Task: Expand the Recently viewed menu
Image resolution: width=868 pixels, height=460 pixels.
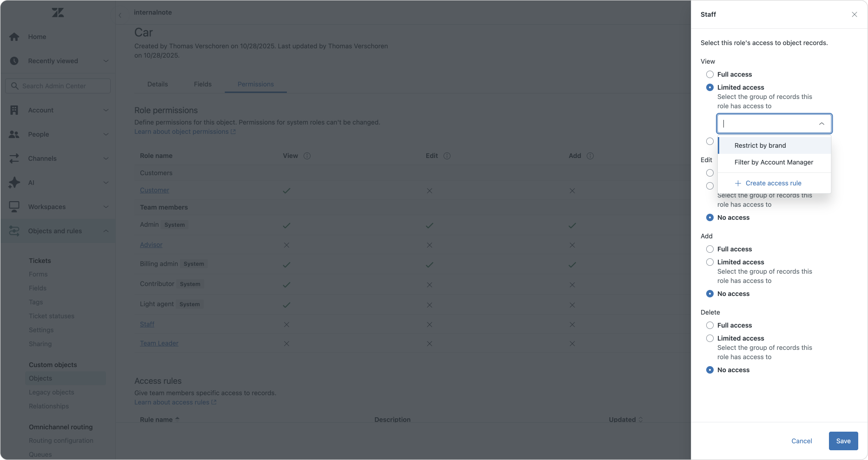Action: point(106,61)
